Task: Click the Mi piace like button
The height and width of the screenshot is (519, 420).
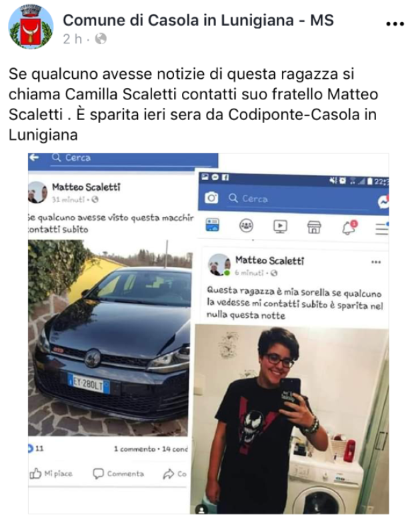Action: [51, 474]
